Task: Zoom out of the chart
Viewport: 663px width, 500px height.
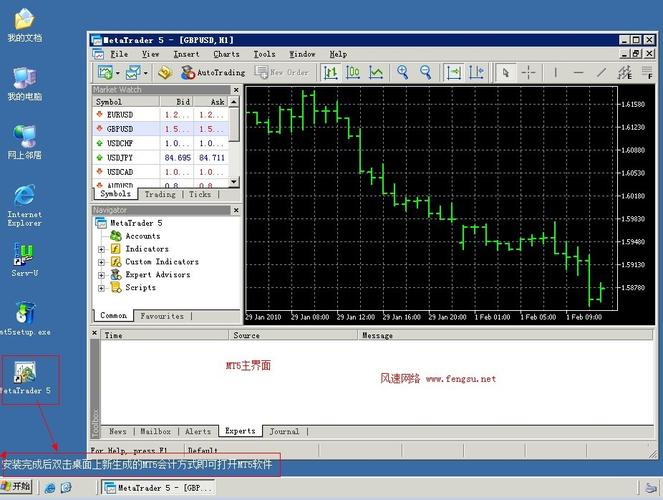Action: coord(425,73)
